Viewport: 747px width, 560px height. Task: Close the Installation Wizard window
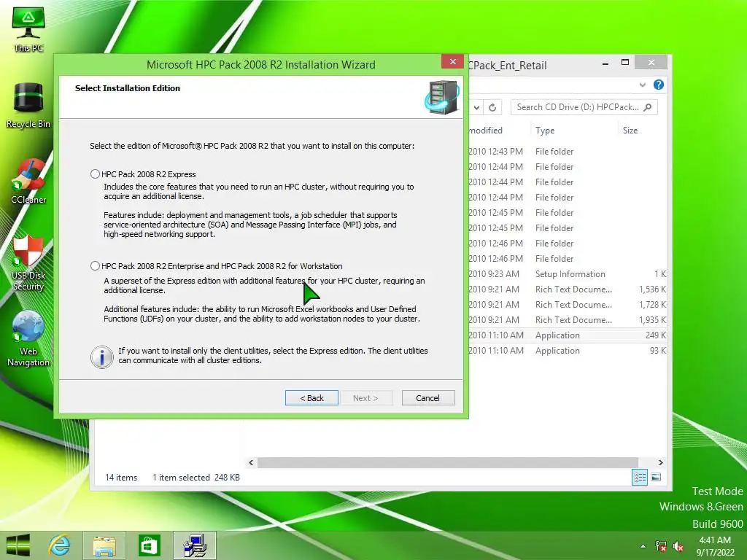click(452, 61)
